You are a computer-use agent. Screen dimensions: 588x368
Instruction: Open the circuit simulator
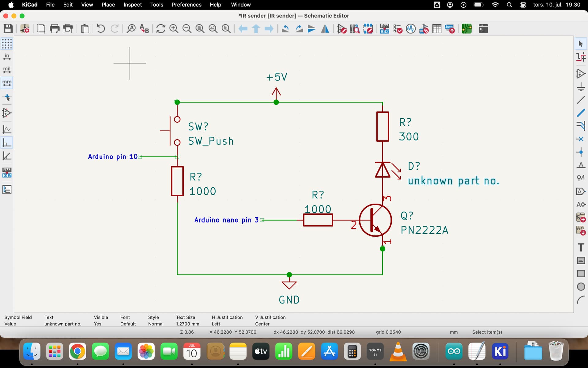[x=411, y=29]
